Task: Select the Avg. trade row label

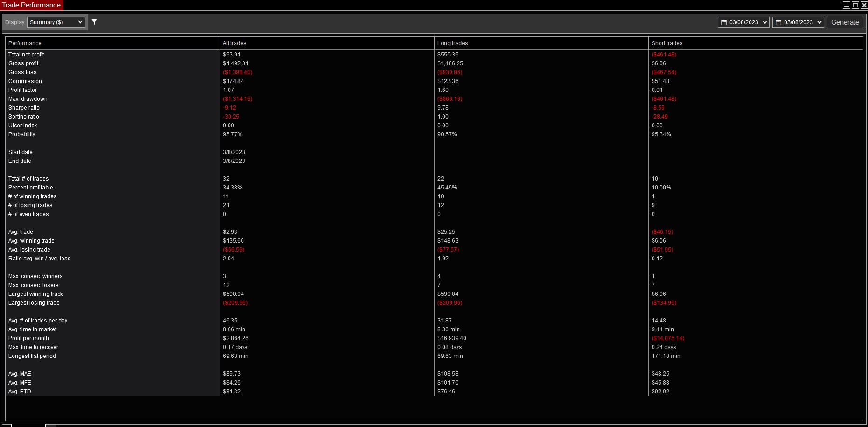Action: tap(21, 232)
